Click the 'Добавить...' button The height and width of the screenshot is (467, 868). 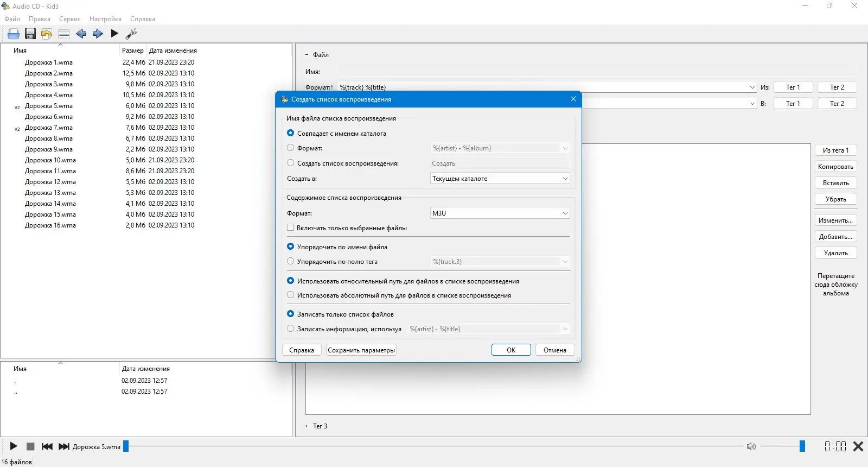835,236
